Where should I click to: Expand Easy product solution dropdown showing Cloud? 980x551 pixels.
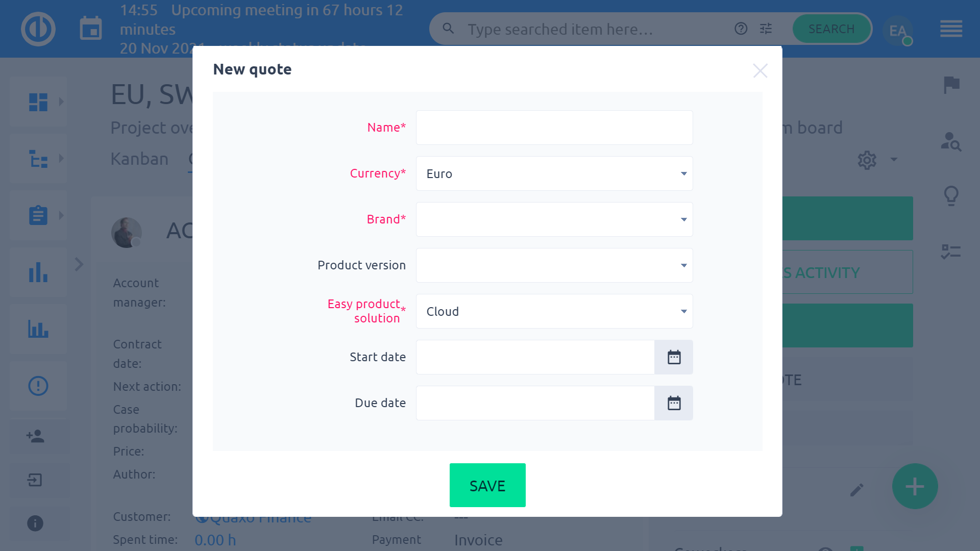554,311
